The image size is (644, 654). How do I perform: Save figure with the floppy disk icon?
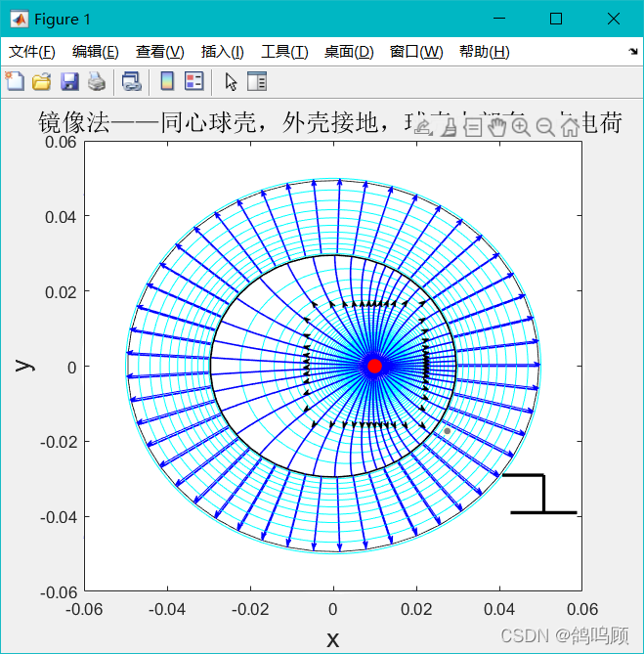click(x=69, y=81)
